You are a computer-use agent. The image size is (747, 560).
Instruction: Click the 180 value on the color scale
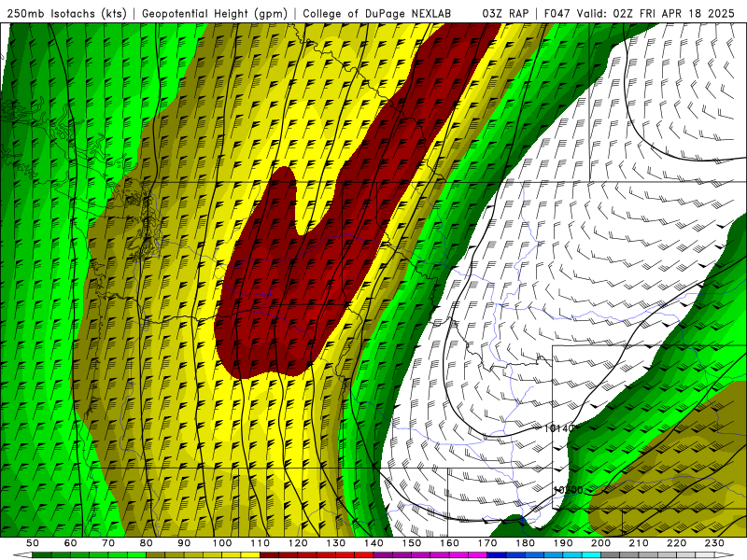coord(525,543)
